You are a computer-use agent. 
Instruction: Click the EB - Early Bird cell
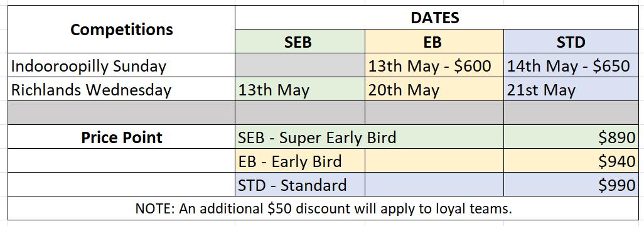pyautogui.click(x=300, y=160)
